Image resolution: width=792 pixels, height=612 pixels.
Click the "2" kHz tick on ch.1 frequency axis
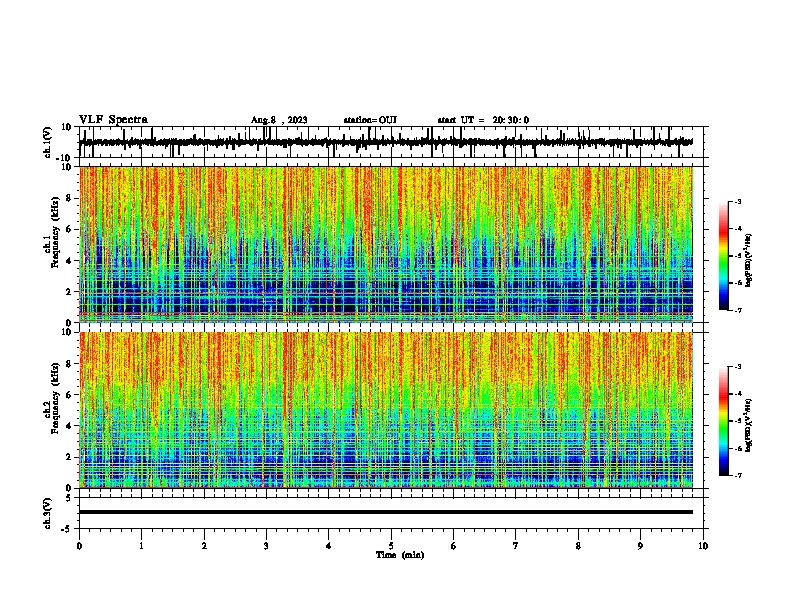[69, 292]
